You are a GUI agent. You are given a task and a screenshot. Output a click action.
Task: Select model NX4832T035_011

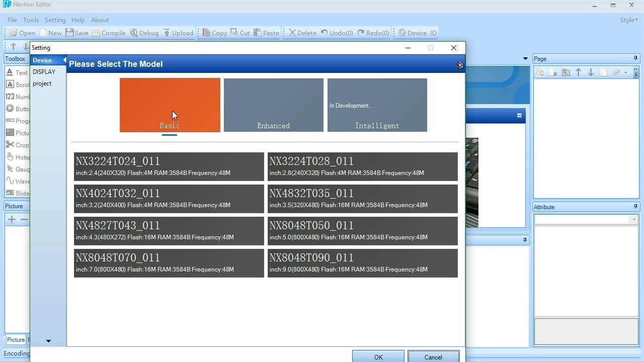tap(363, 199)
